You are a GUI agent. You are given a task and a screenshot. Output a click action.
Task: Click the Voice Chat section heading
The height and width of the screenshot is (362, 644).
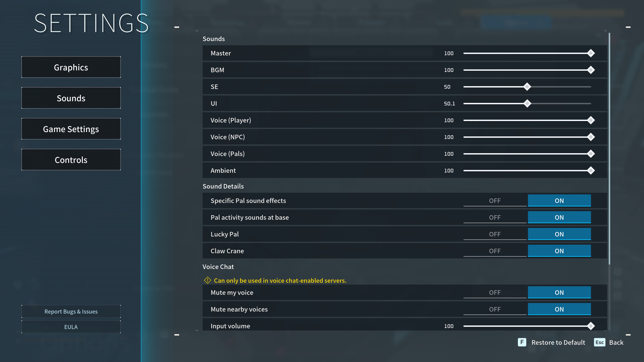[218, 267]
